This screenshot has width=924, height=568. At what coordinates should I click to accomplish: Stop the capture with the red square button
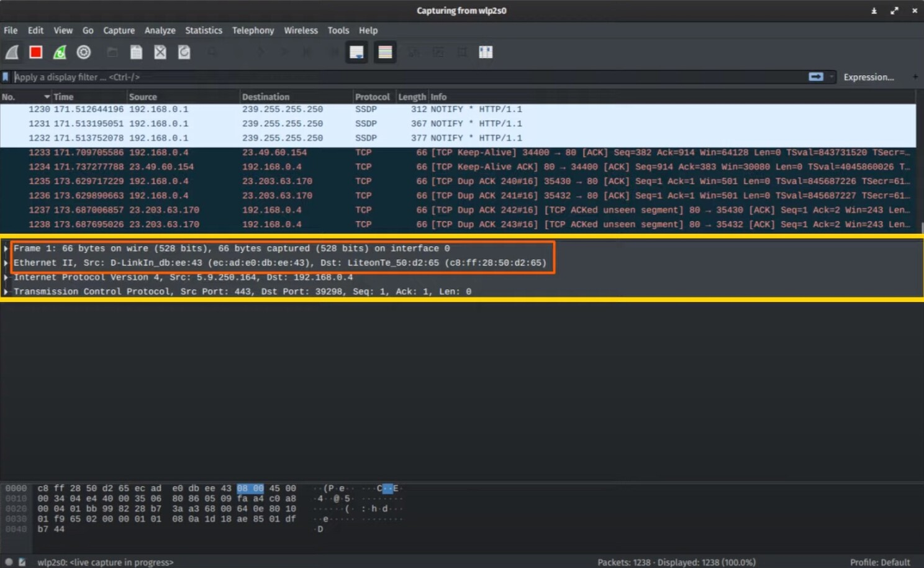point(36,52)
